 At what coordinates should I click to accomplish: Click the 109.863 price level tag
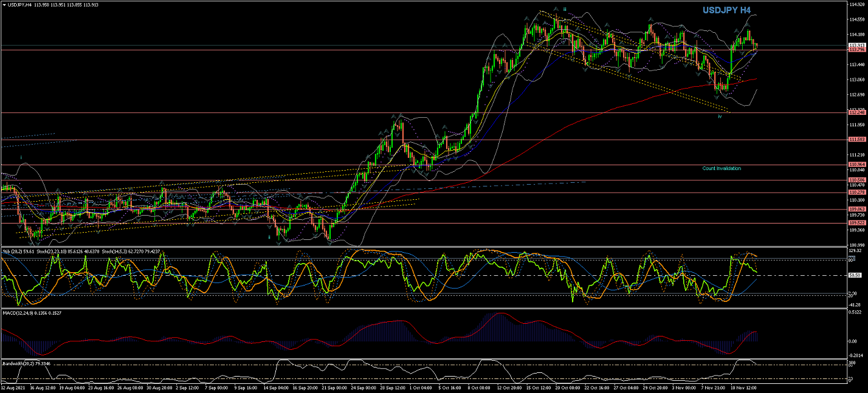(x=857, y=209)
